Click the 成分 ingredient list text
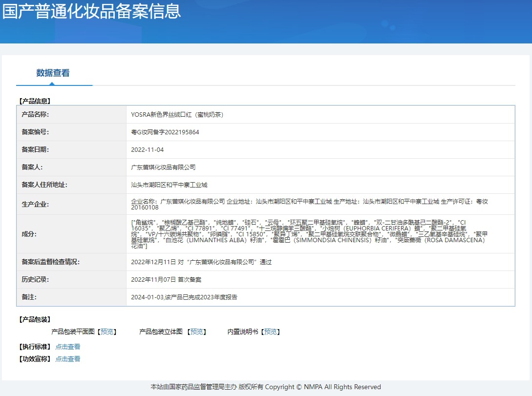The height and width of the screenshot is (396, 532). [x=309, y=234]
